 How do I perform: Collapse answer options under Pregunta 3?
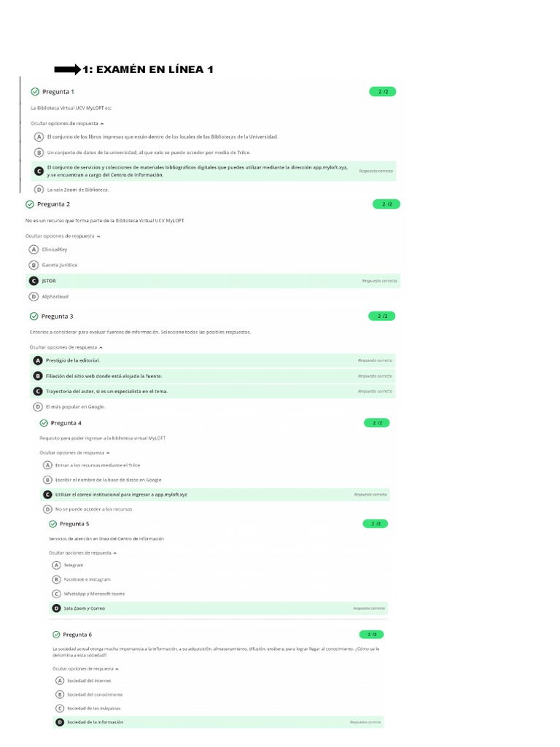(66, 348)
